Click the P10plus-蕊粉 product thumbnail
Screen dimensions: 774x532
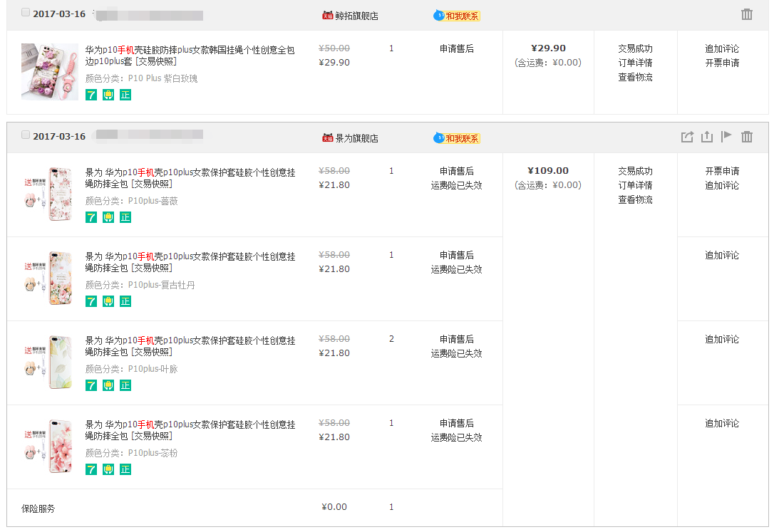[50, 447]
